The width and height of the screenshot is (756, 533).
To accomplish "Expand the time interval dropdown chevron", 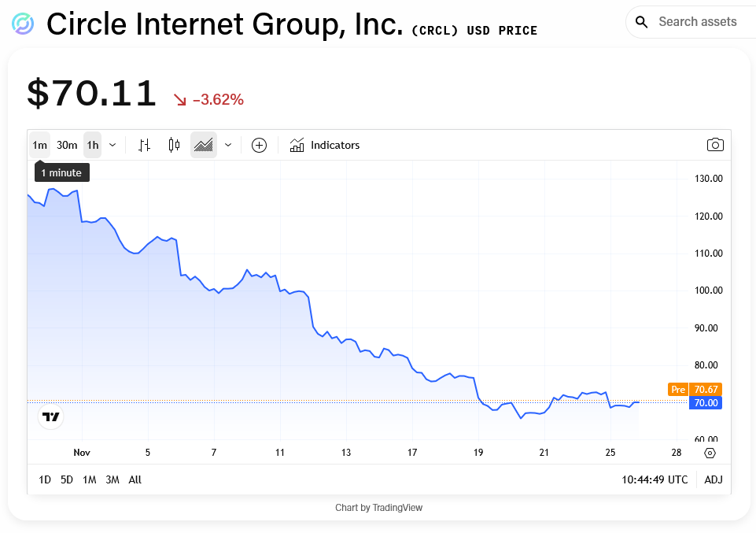I will click(x=112, y=145).
